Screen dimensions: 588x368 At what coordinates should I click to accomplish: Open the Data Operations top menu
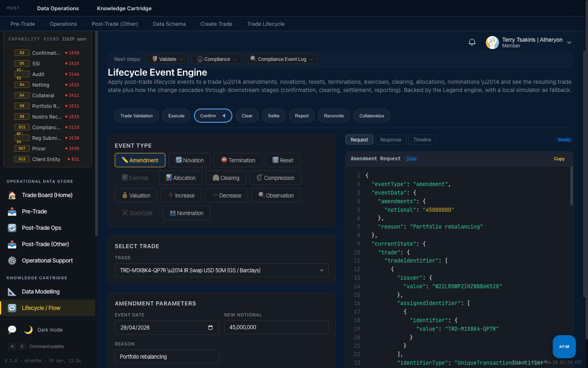coord(58,8)
